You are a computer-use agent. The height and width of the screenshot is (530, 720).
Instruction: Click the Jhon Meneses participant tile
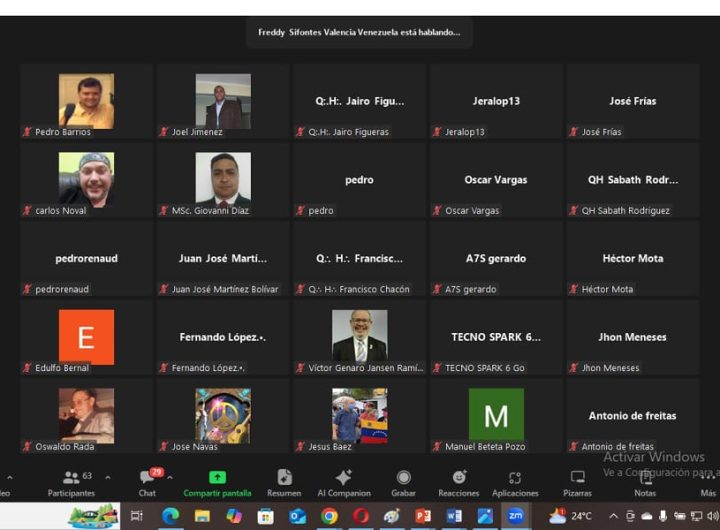(633, 337)
